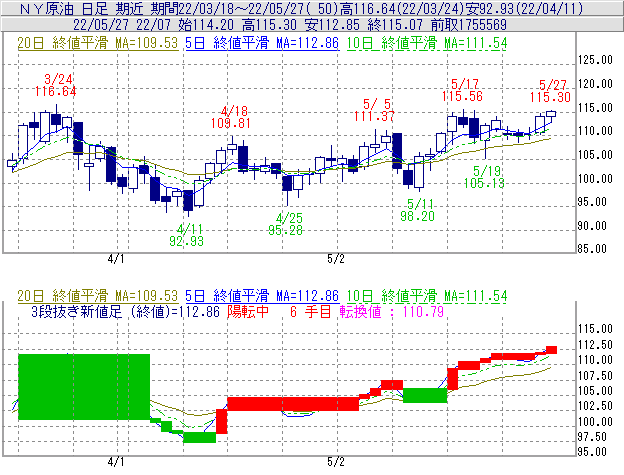
Task: Click the 5/5 111.37 peak label
Action: (374, 110)
